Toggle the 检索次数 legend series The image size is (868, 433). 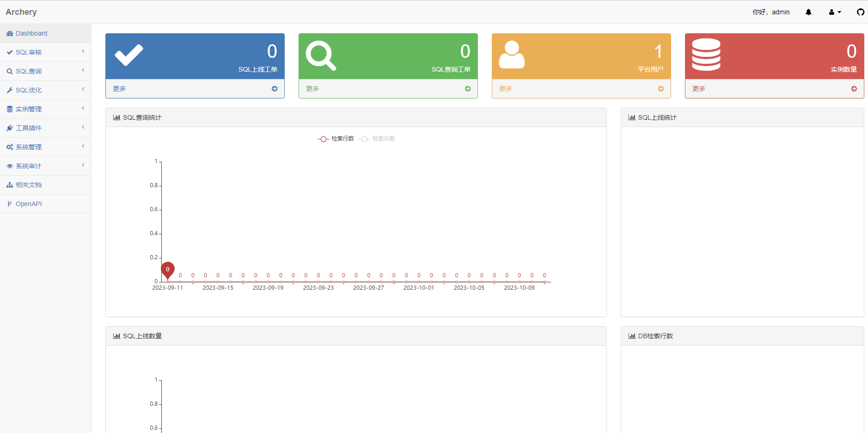point(377,139)
